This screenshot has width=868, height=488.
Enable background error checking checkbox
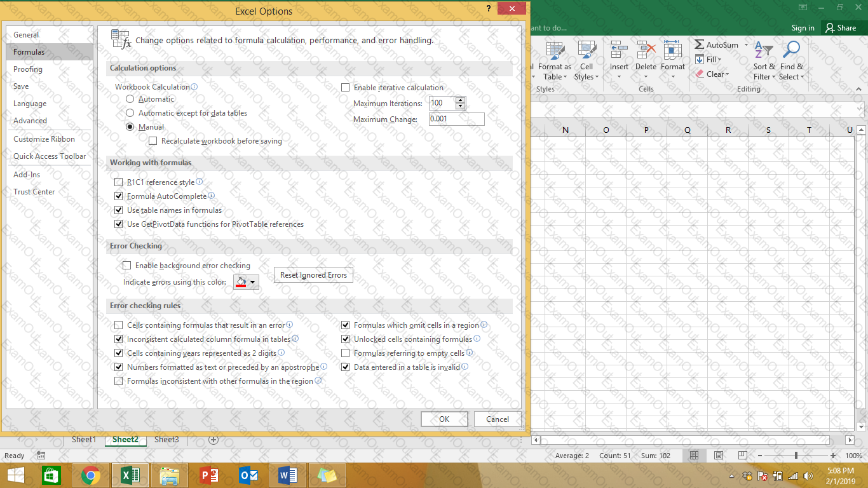point(127,266)
